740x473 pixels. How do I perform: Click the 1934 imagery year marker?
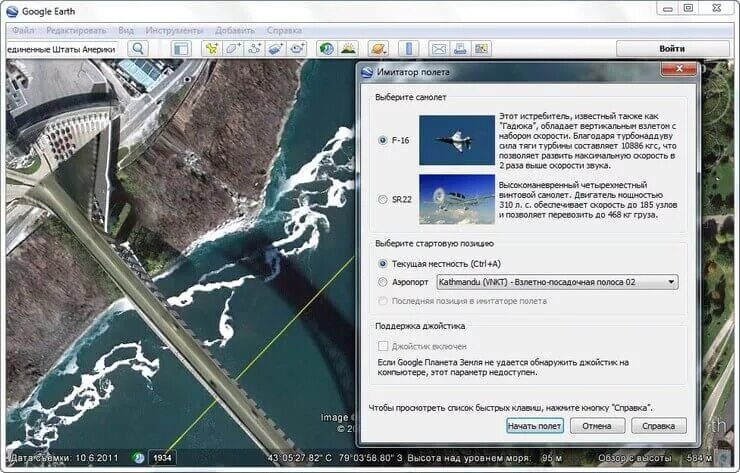(x=162, y=457)
